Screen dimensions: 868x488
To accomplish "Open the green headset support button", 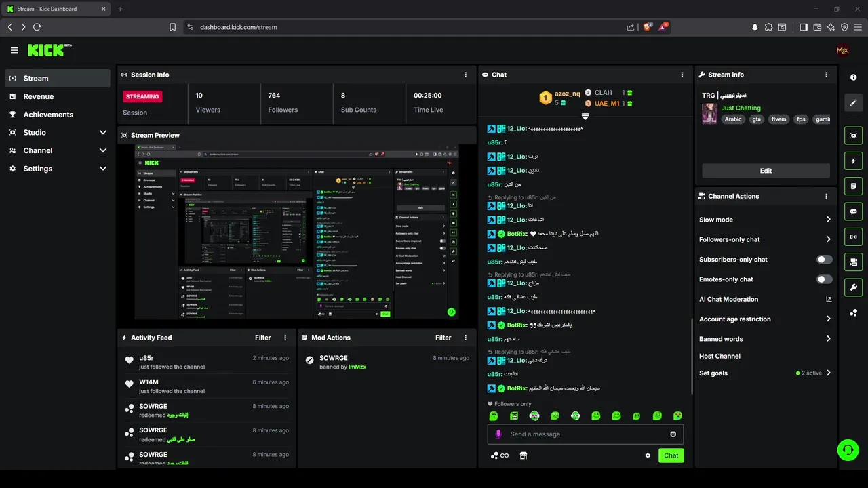I will (x=848, y=450).
